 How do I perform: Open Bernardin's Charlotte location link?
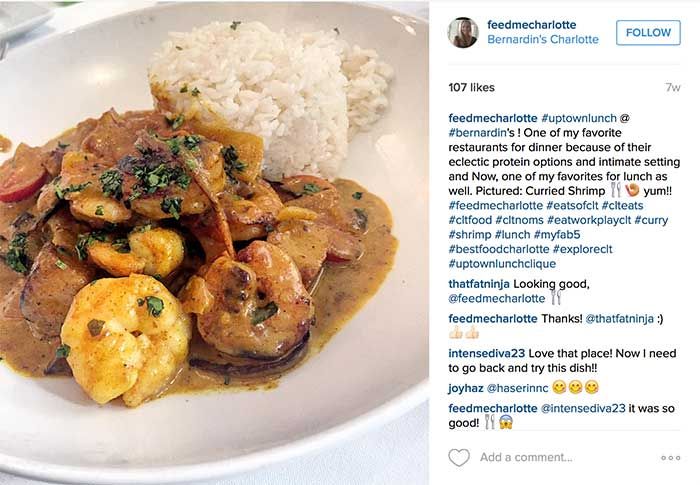(x=543, y=39)
